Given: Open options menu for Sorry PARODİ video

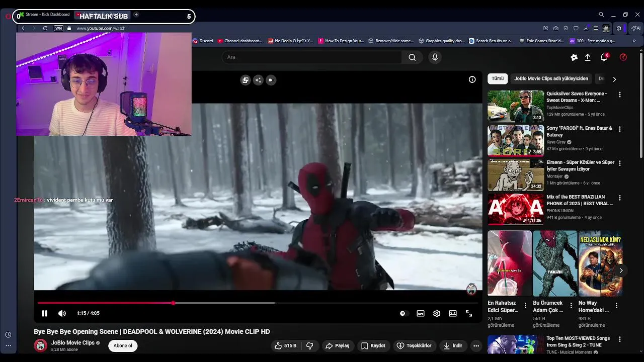Looking at the screenshot, I should coord(619,129).
